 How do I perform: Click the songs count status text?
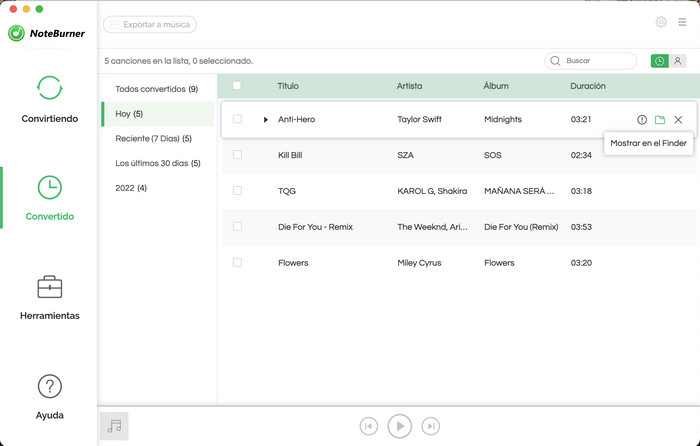pos(179,61)
